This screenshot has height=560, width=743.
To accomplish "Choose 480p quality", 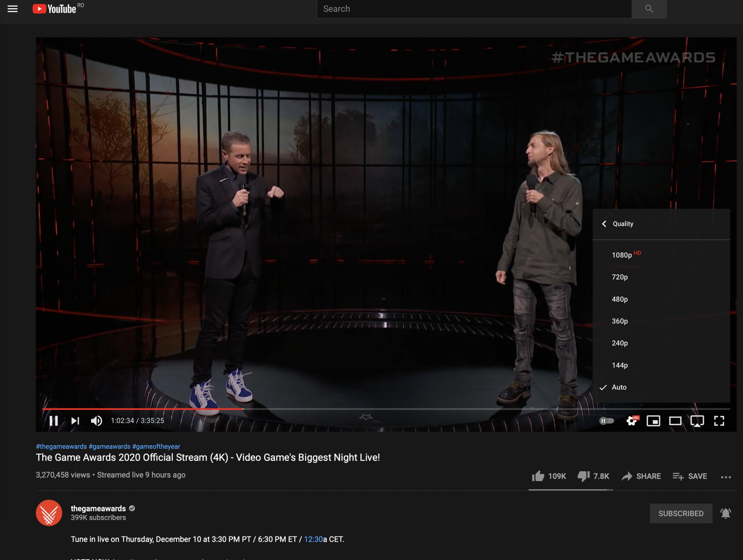I will tap(620, 299).
